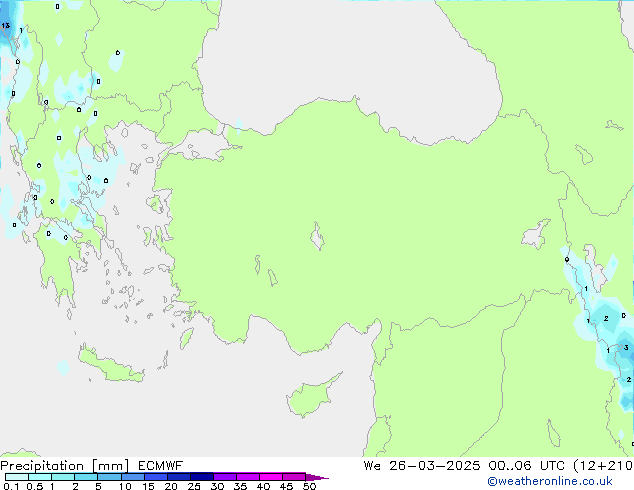
Task: Click the "ECMWF" model label
Action: tap(161, 466)
